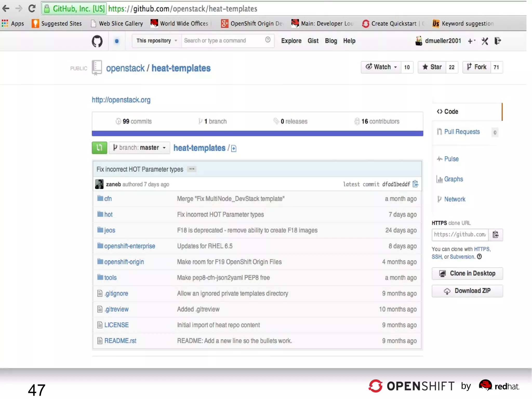Image resolution: width=532 pixels, height=399 pixels.
Task: Copy the HTTPS clone URL to clipboard
Action: pyautogui.click(x=495, y=234)
